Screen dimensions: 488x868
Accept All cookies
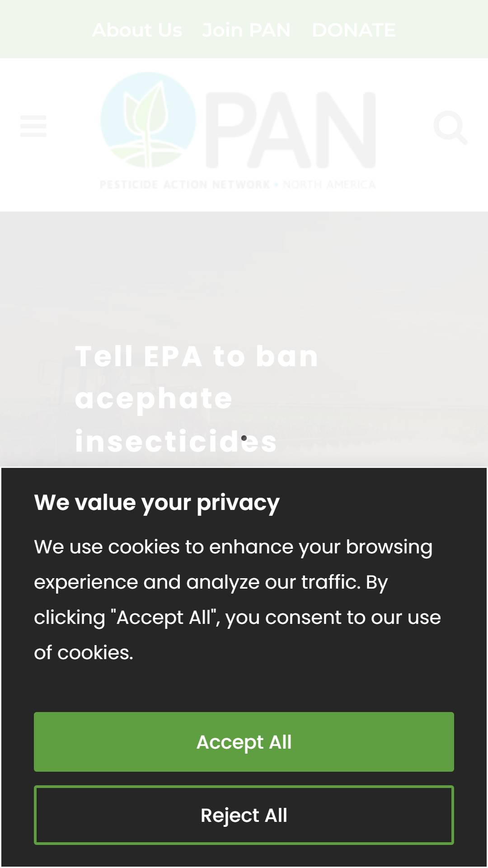244,742
